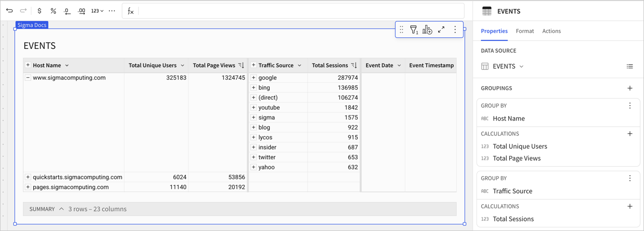Open the table filter icon

(x=414, y=30)
